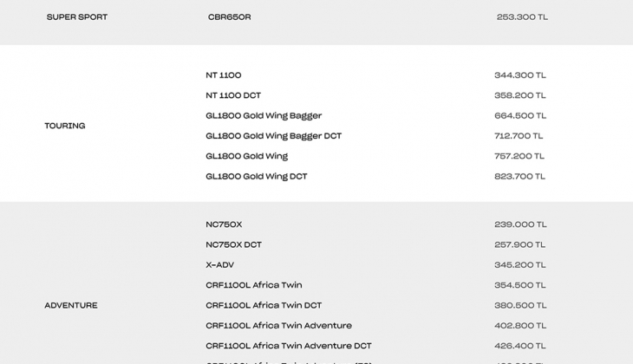Select the X-ADV model
Image resolution: width=633 pixels, height=364 pixels.
(x=220, y=265)
